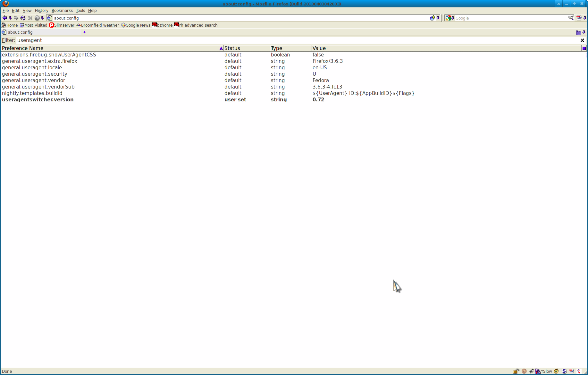Click the open padlock status bar icon
The height and width of the screenshot is (375, 588).
point(516,371)
